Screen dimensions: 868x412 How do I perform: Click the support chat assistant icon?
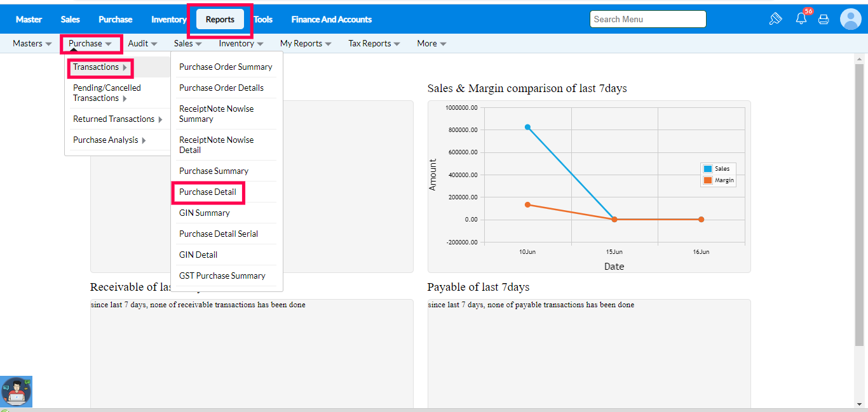click(17, 392)
